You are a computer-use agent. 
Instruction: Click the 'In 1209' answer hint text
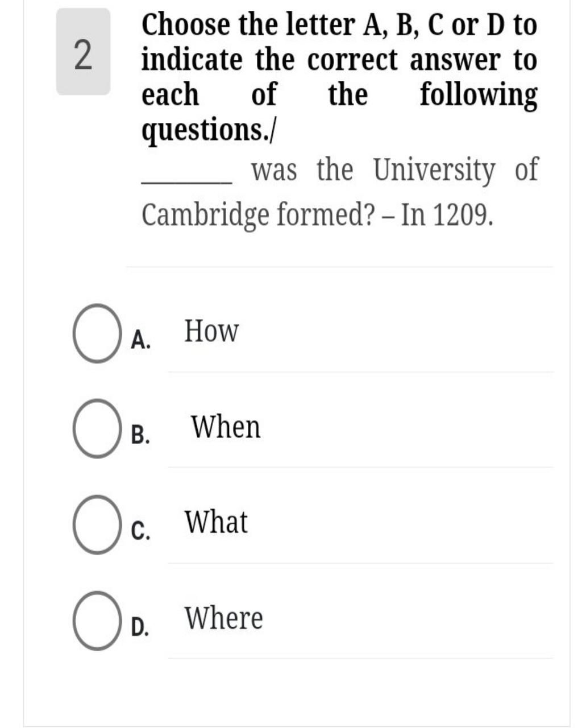pos(446,215)
